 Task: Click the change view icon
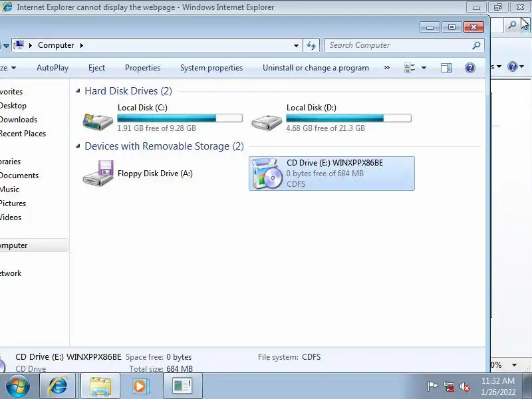coord(410,68)
